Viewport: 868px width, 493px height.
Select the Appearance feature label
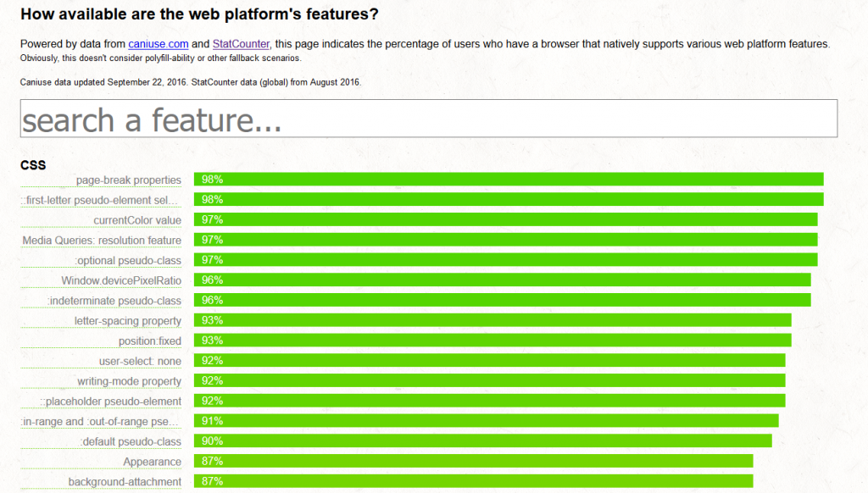[x=152, y=462]
